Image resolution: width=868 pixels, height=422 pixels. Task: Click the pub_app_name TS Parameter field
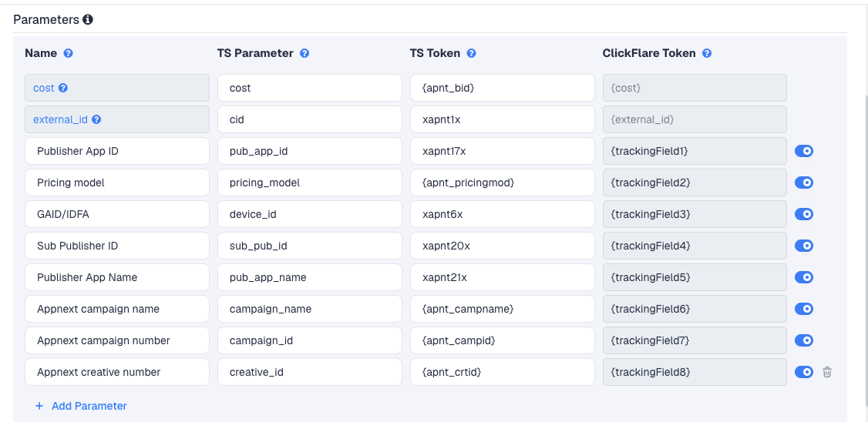click(309, 277)
